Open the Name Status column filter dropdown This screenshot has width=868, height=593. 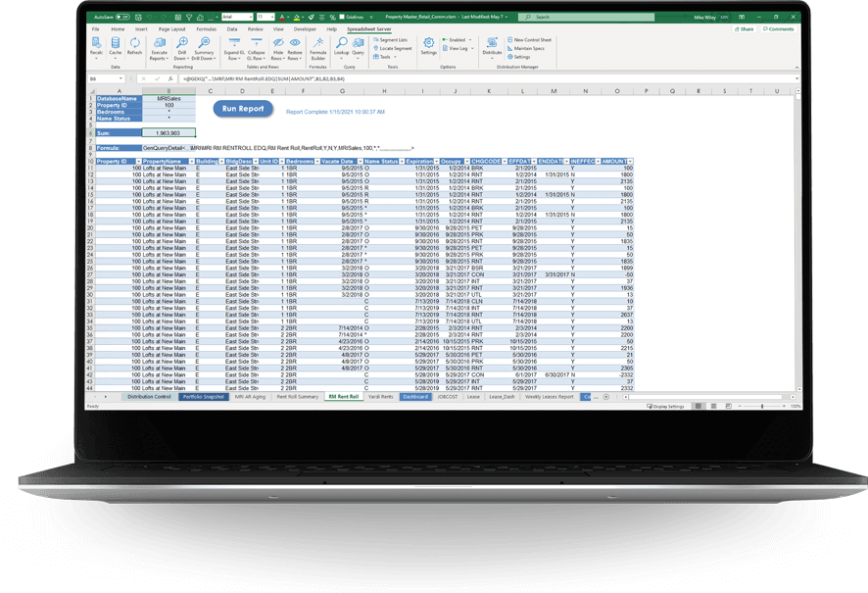[x=401, y=160]
